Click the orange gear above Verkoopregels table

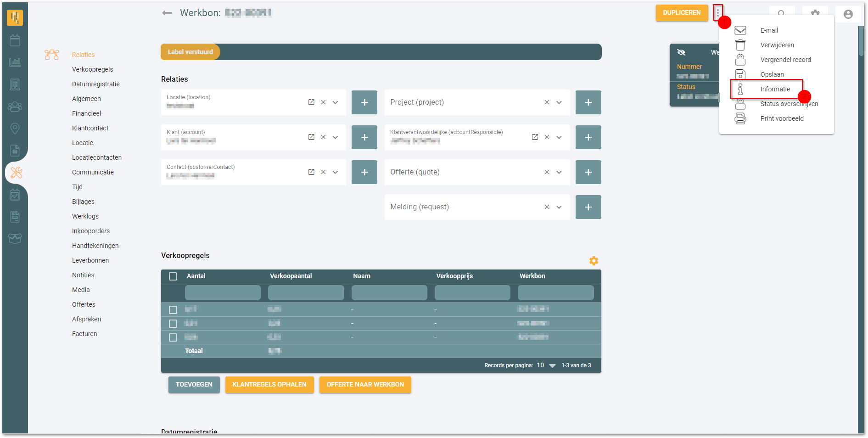tap(594, 261)
